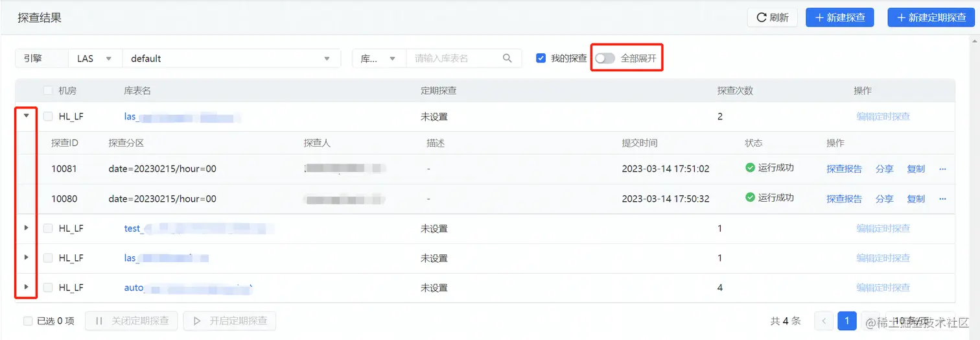The height and width of the screenshot is (340, 980).
Task: Click 编辑定时探查 in the auto_ row
Action: [883, 287]
